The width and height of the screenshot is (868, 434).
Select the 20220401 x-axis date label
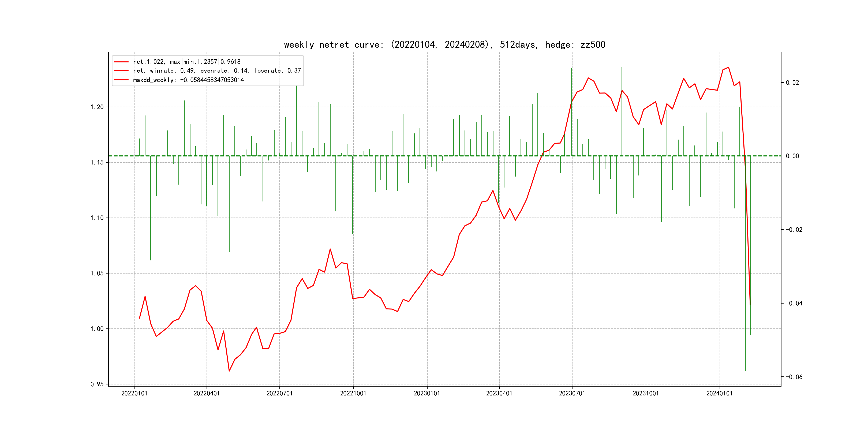[207, 394]
